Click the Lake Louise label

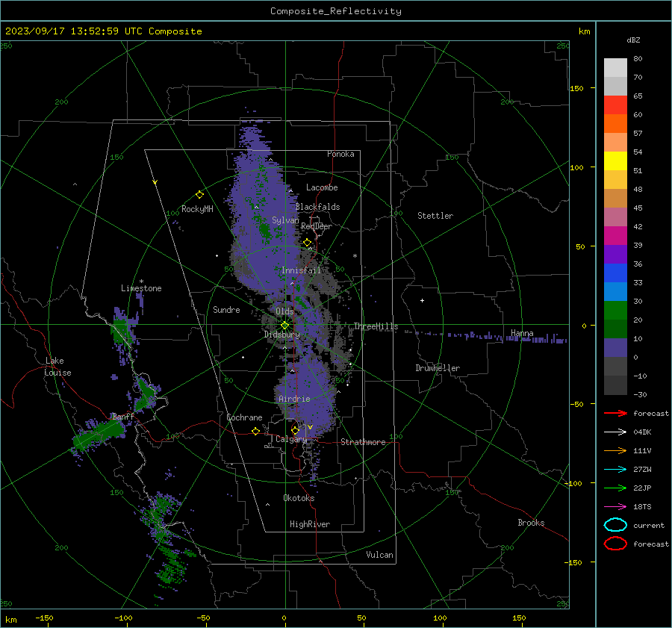click(57, 367)
